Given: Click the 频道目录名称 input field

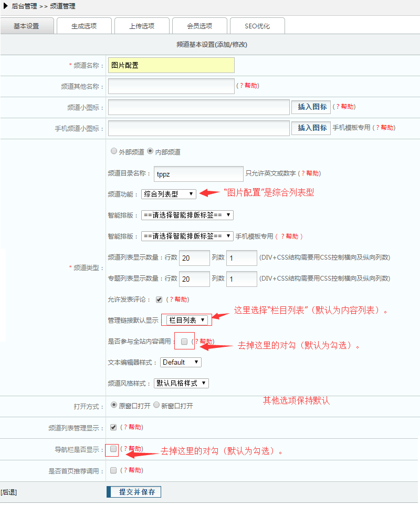Looking at the screenshot, I should (198, 173).
